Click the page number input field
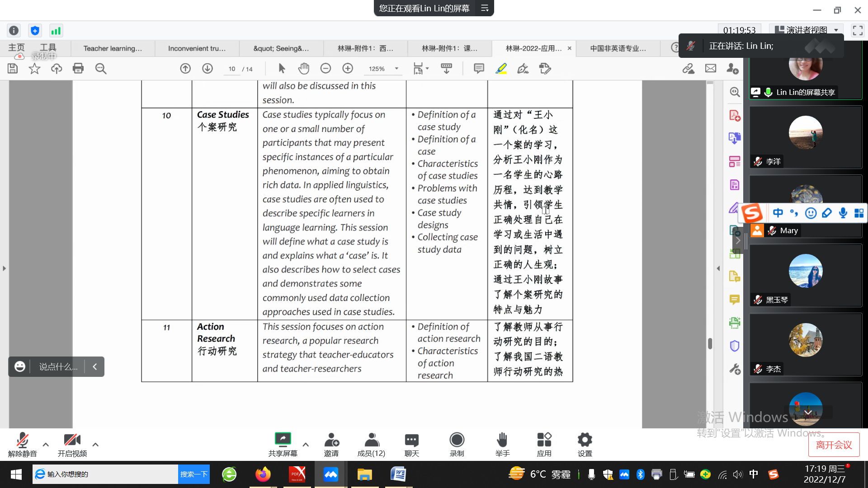 [x=232, y=69]
